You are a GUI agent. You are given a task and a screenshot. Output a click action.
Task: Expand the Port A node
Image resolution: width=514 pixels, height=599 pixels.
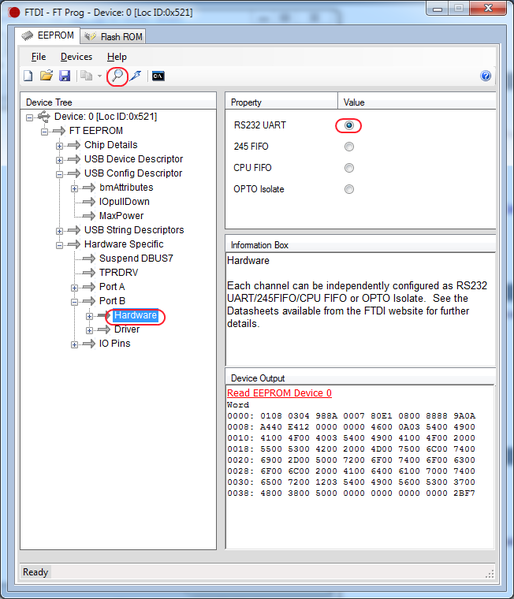click(x=74, y=287)
